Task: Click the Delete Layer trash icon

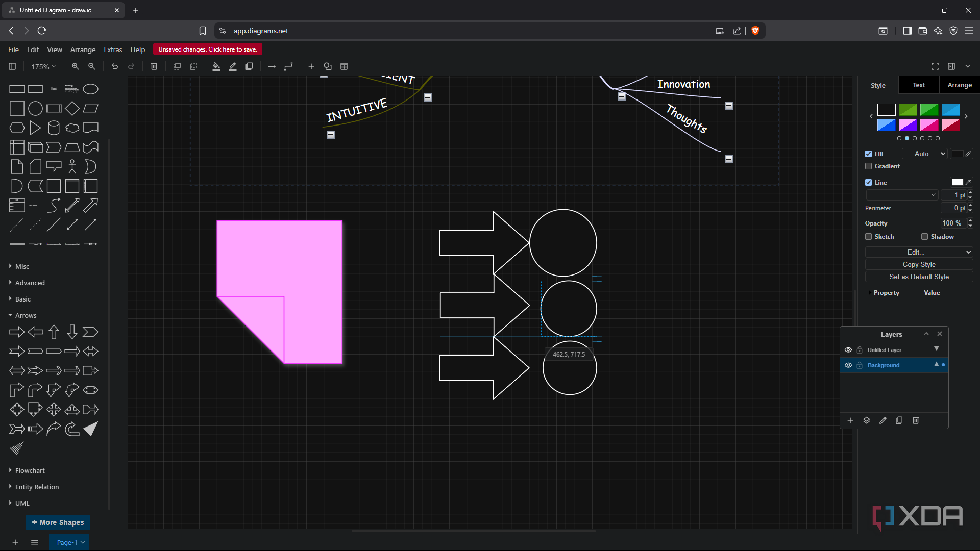Action: 916,420
